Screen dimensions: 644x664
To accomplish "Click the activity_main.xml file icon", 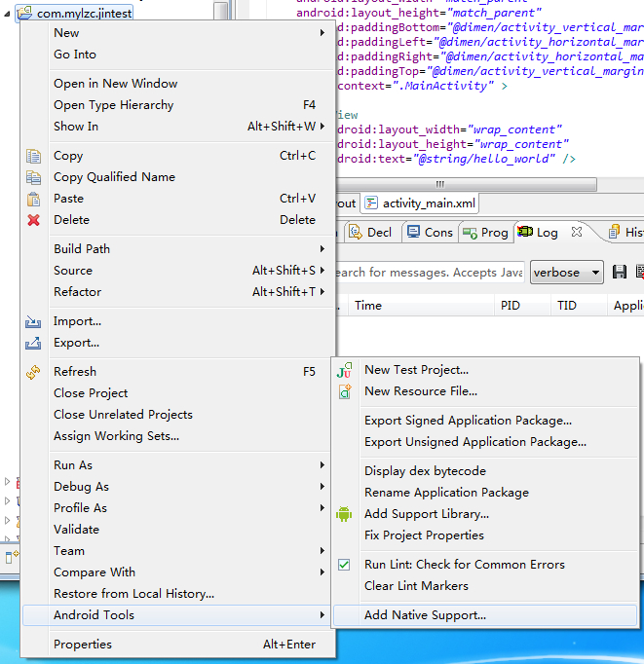I will 371,203.
